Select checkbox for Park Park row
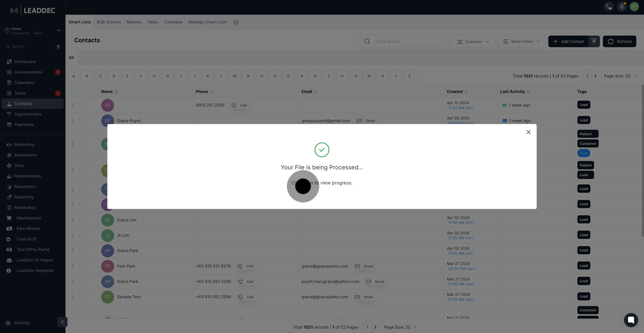 pyautogui.click(x=82, y=266)
